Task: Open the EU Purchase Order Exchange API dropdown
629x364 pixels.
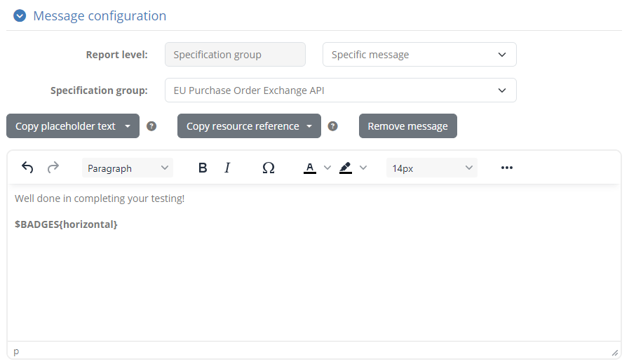Action: [340, 90]
